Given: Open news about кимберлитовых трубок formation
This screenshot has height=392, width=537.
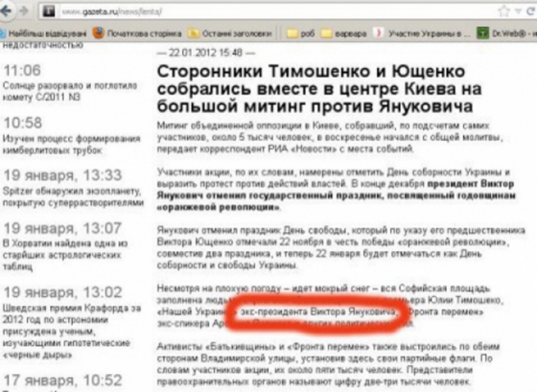Looking at the screenshot, I should 72,144.
